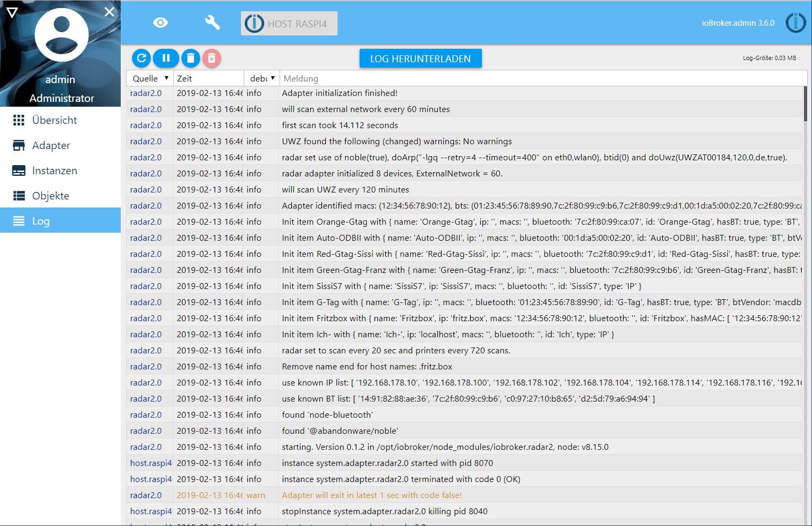The height and width of the screenshot is (526, 812).
Task: Select 'radar adapter initialized 8 devices' message
Action: 392,174
